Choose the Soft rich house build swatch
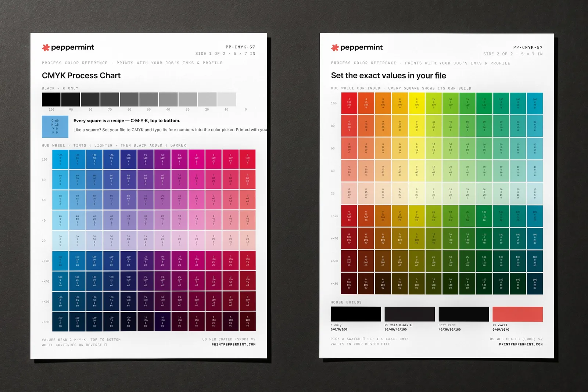Screen dimensions: 588x392 coord(464,314)
